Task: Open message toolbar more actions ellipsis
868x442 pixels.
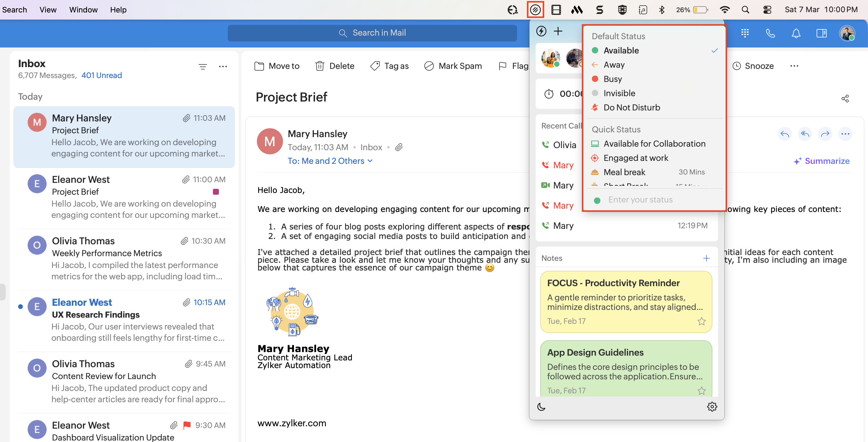Action: [794, 66]
